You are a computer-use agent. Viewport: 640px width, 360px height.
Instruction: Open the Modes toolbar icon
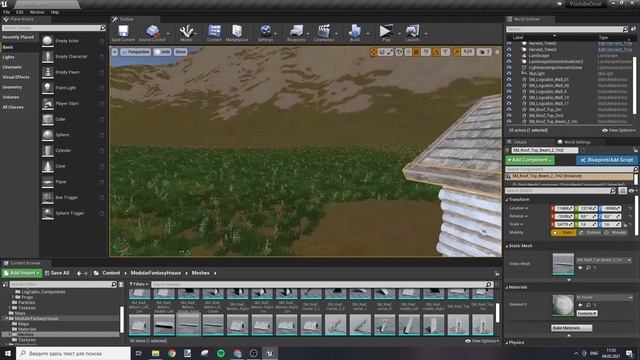click(x=187, y=33)
